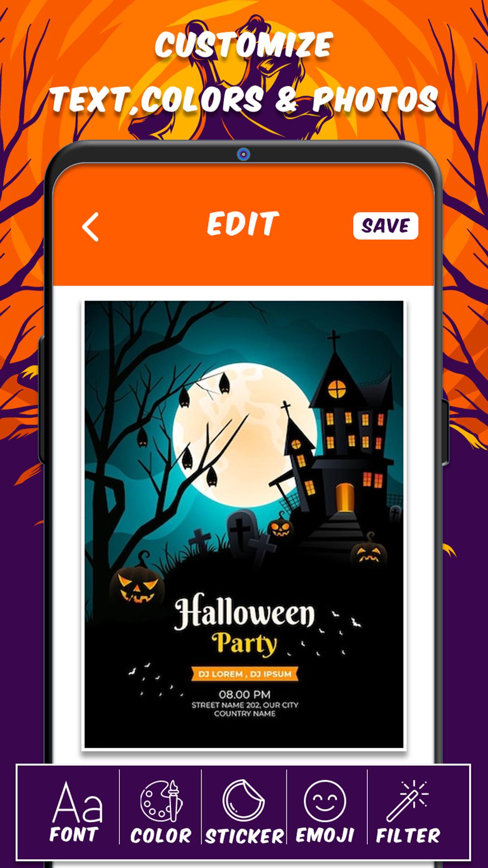Select the Color palette icon
Screen dimensions: 488x868
click(161, 801)
